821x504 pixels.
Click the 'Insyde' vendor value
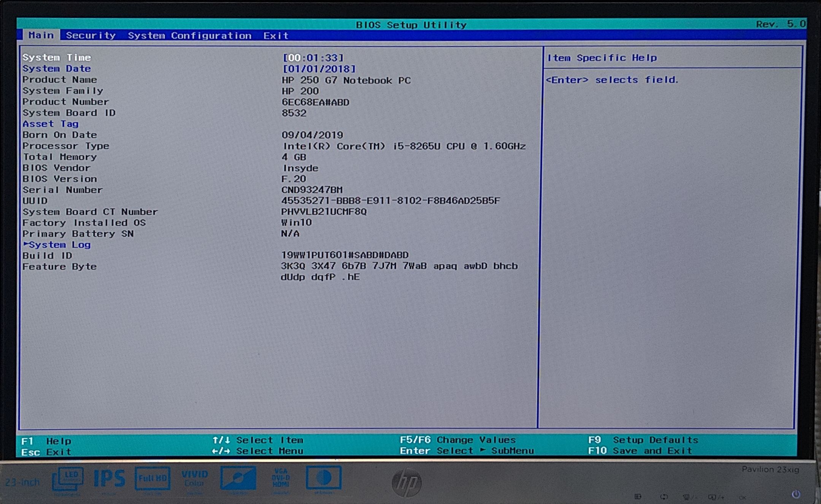[x=300, y=168]
